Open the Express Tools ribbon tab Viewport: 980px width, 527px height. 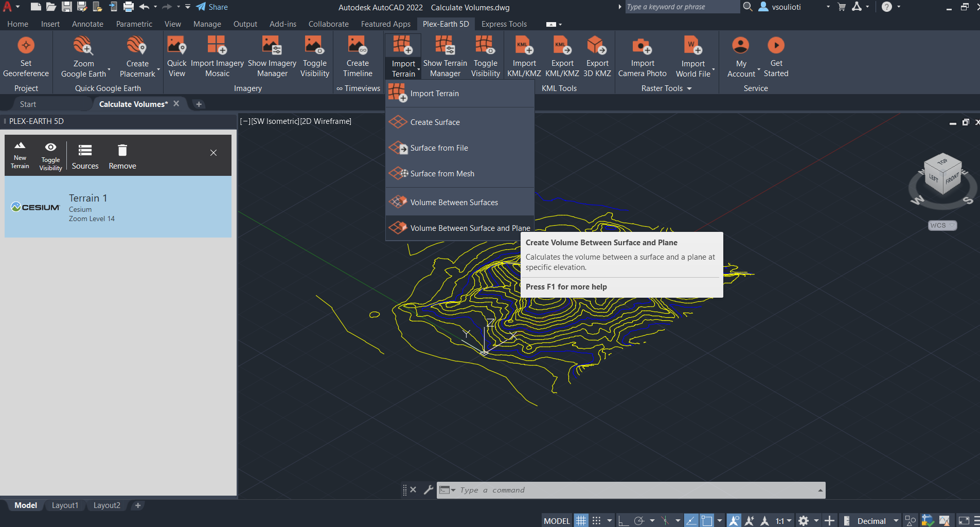point(504,24)
